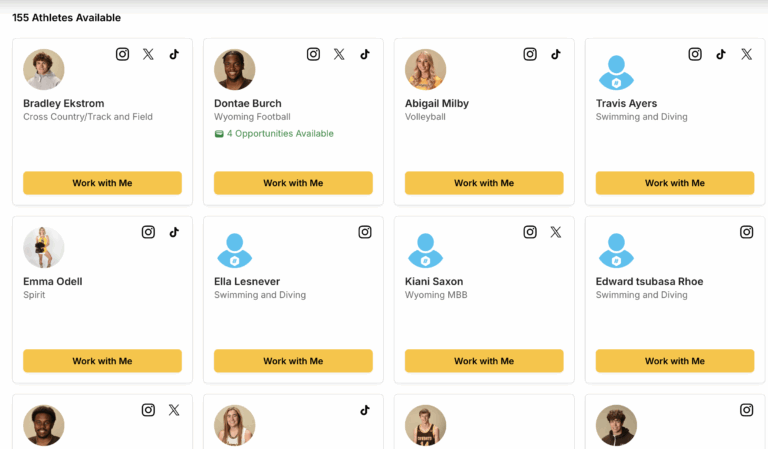Open Edward tsubasa Rhoe's Instagram icon
This screenshot has height=449, width=768.
point(746,232)
